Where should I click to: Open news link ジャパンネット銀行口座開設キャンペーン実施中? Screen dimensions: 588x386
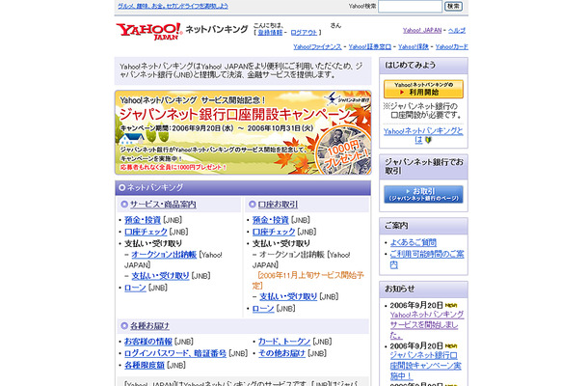(426, 366)
